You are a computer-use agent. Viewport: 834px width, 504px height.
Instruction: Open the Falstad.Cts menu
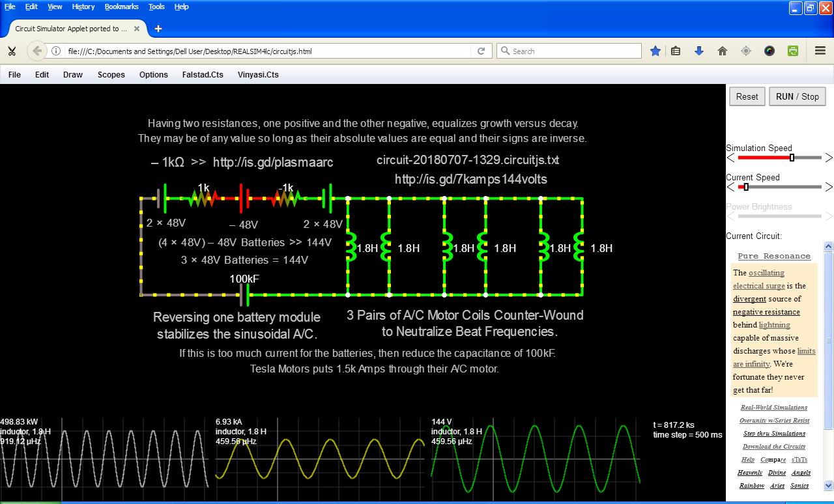tap(203, 74)
